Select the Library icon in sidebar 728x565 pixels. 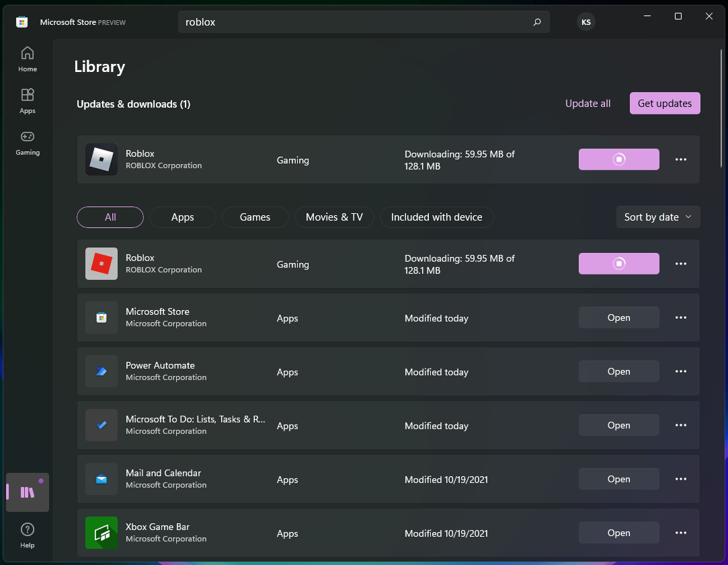tap(28, 492)
